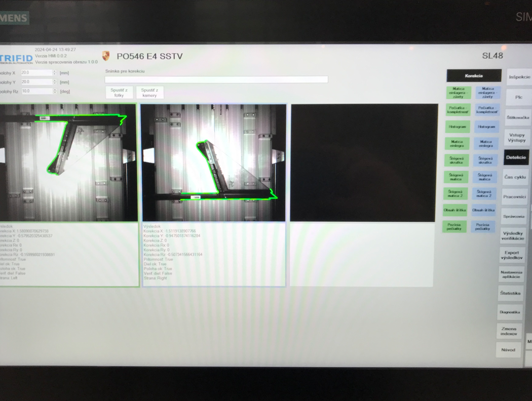Open the Diagnostika page
The image size is (532, 401).
point(510,312)
